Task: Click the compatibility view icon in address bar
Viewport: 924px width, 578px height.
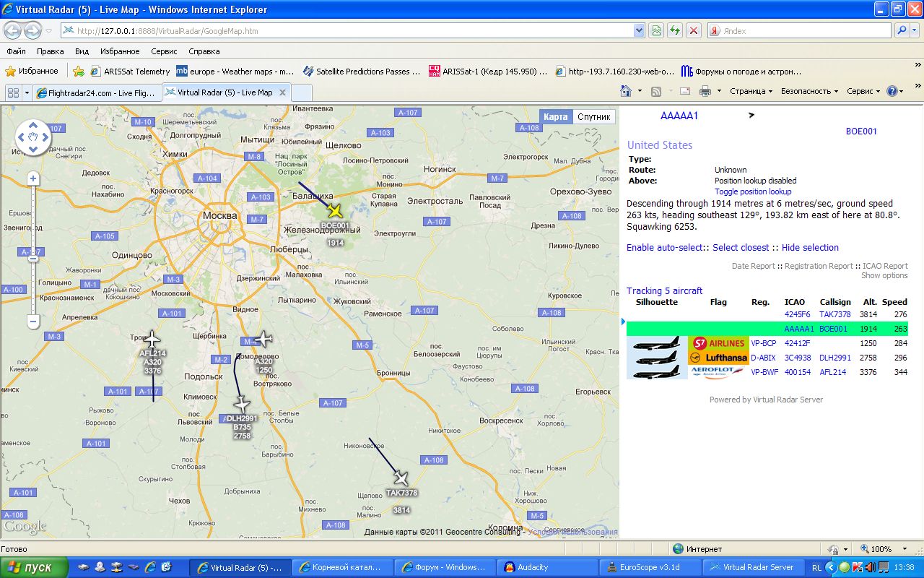Action: [x=655, y=31]
